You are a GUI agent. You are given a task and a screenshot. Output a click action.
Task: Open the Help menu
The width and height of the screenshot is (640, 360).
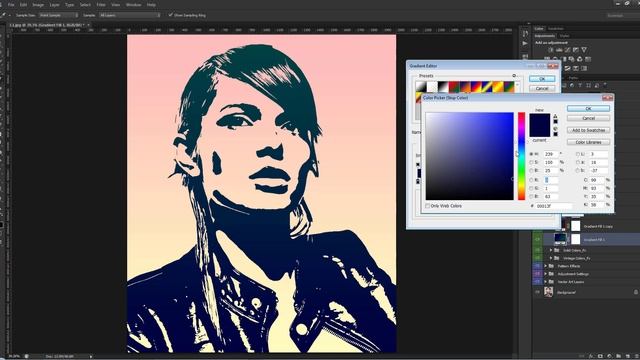coord(151,5)
